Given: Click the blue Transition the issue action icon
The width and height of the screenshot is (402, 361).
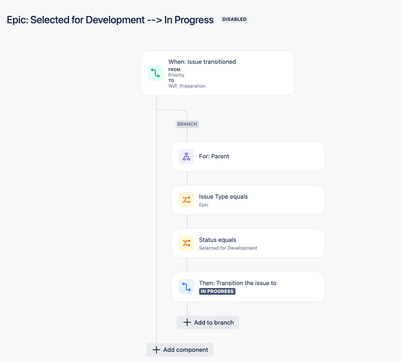Looking at the screenshot, I should point(186,287).
